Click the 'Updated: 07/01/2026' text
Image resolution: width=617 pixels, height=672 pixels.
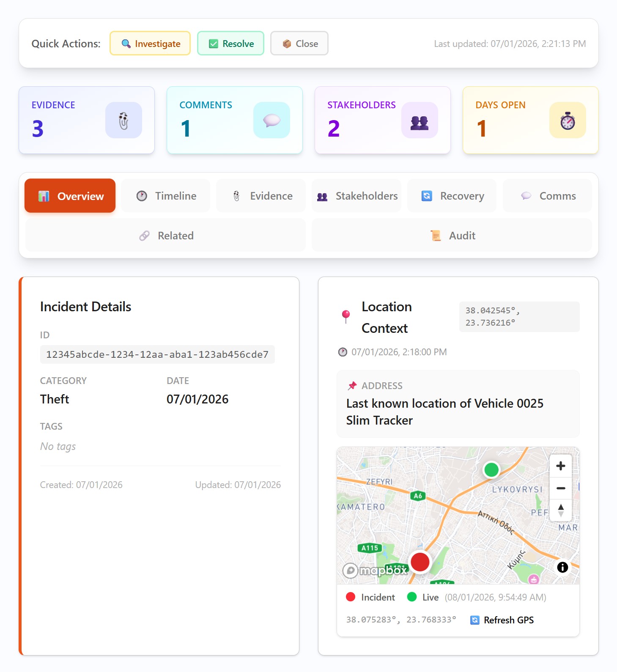click(x=238, y=485)
